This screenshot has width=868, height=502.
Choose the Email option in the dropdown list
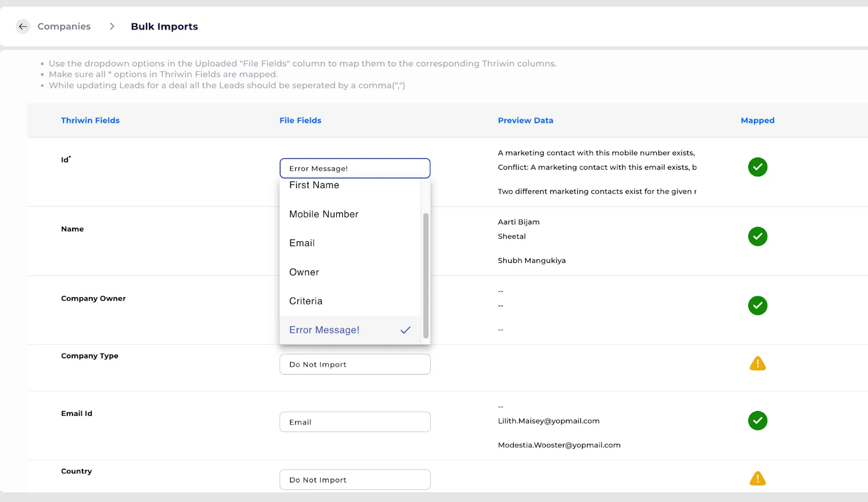(350, 243)
